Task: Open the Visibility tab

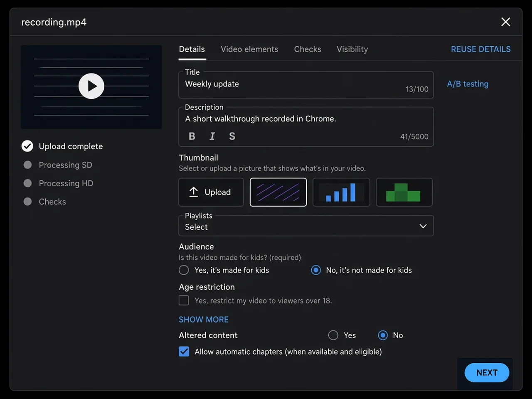Action: pos(352,49)
